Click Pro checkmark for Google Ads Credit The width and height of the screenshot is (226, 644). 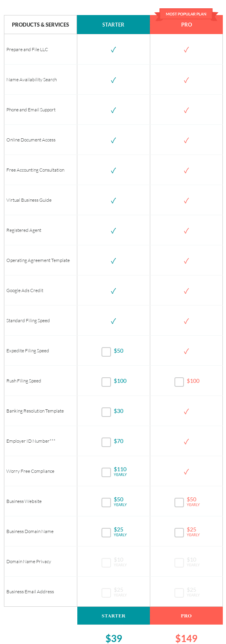[x=186, y=290]
